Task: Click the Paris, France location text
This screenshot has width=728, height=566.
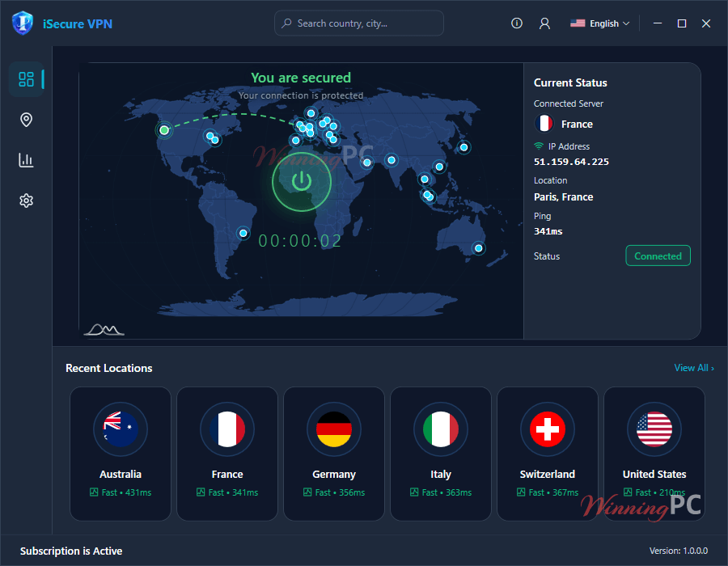Action: coord(563,197)
